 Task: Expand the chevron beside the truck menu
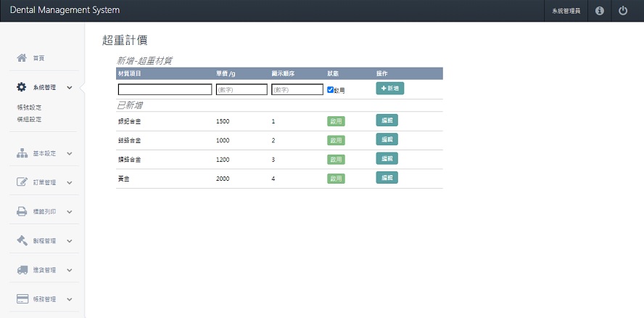(x=70, y=270)
